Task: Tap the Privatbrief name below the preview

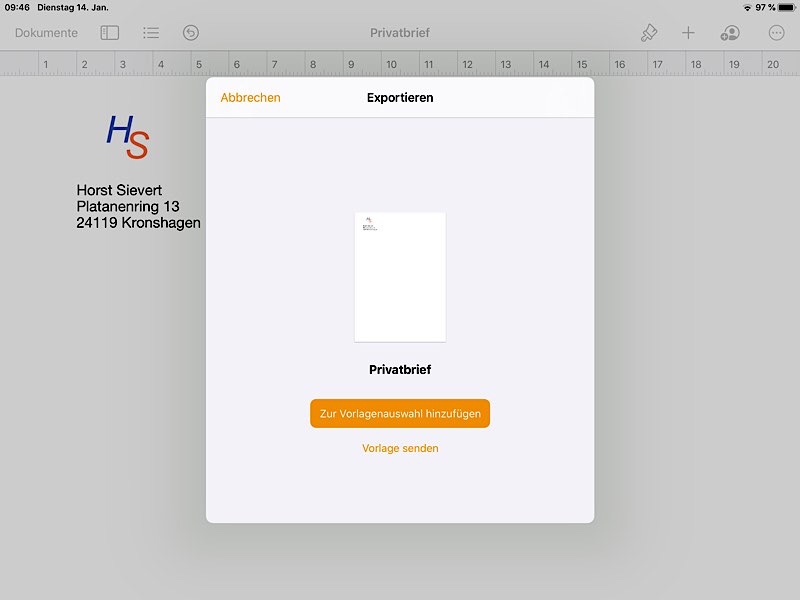Action: click(x=400, y=370)
